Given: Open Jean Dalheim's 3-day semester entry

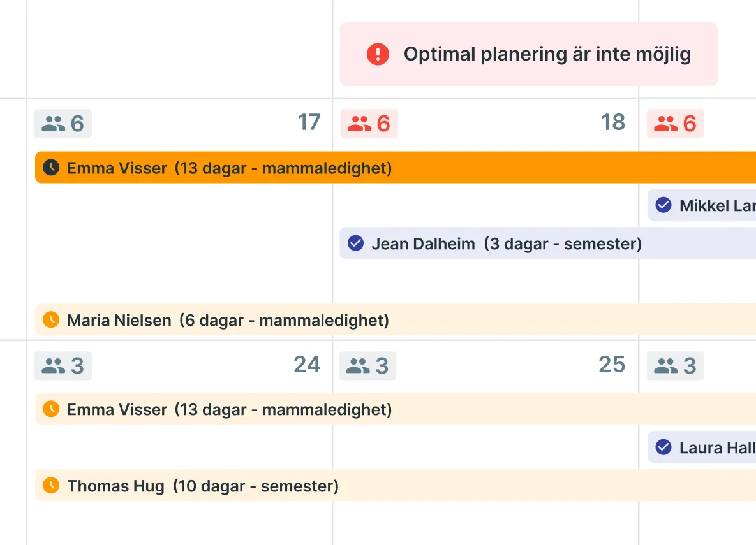Looking at the screenshot, I should tap(507, 243).
